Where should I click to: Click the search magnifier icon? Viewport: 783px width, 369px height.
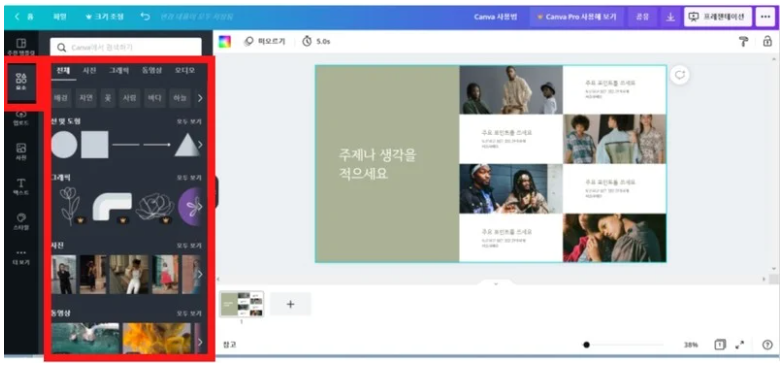tap(61, 47)
